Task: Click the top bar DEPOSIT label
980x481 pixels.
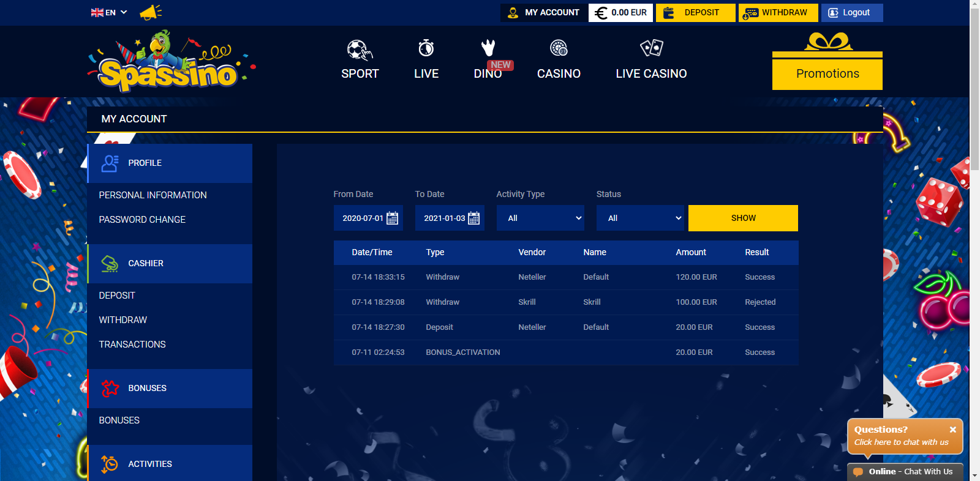Action: (702, 12)
